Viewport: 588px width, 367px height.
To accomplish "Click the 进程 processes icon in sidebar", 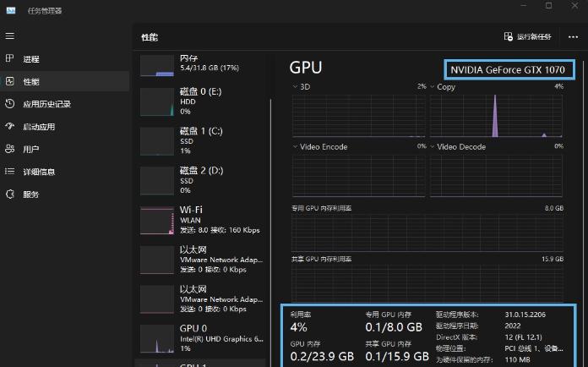I will click(x=10, y=58).
